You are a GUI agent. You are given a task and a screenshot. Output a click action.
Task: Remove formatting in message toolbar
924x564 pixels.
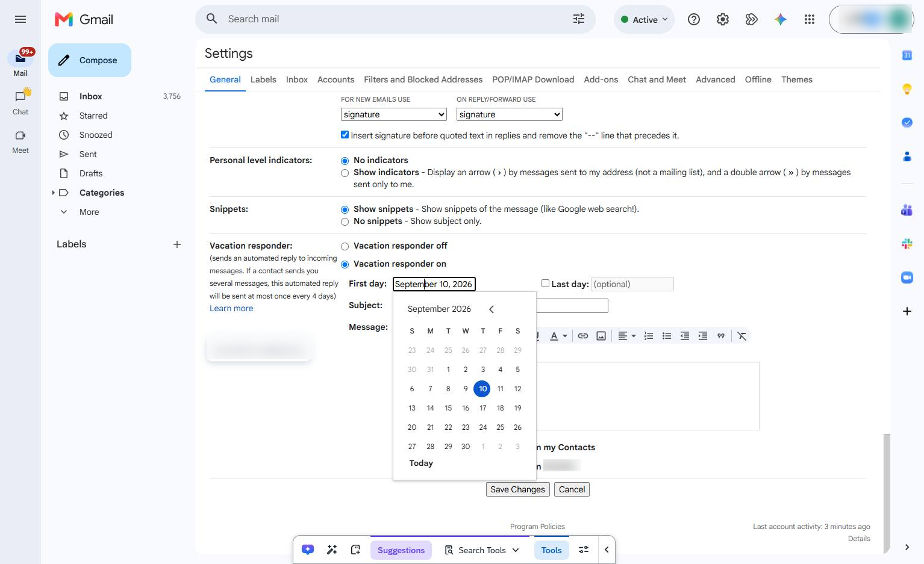click(742, 336)
